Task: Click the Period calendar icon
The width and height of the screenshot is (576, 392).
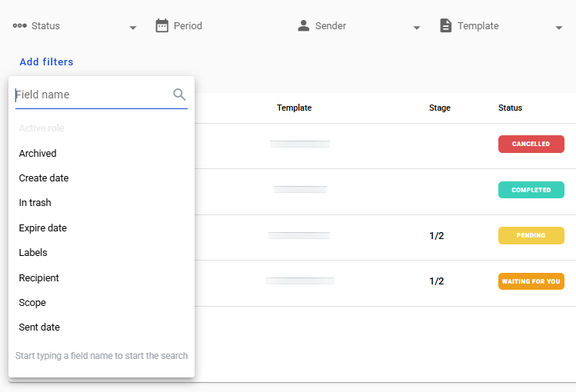Action: pyautogui.click(x=161, y=26)
